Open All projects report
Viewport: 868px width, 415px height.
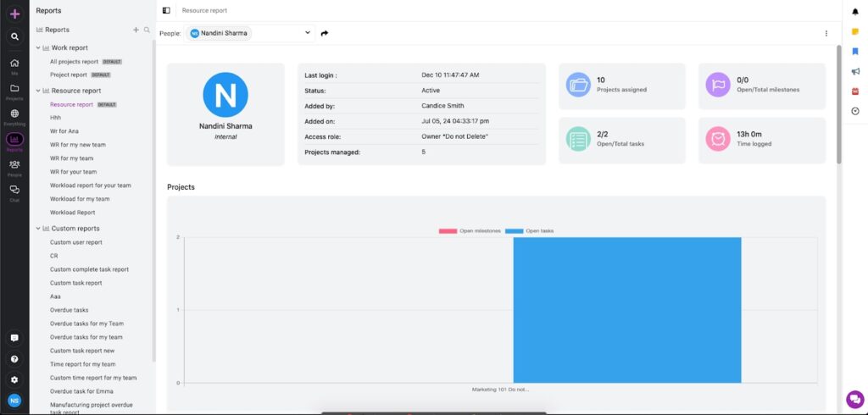click(x=75, y=62)
